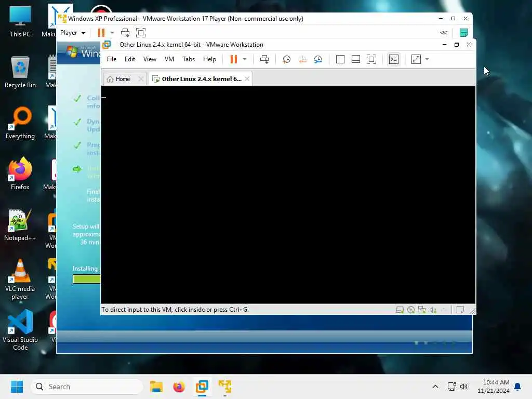Open the Recycle Bin
The image size is (532, 399).
click(x=20, y=72)
